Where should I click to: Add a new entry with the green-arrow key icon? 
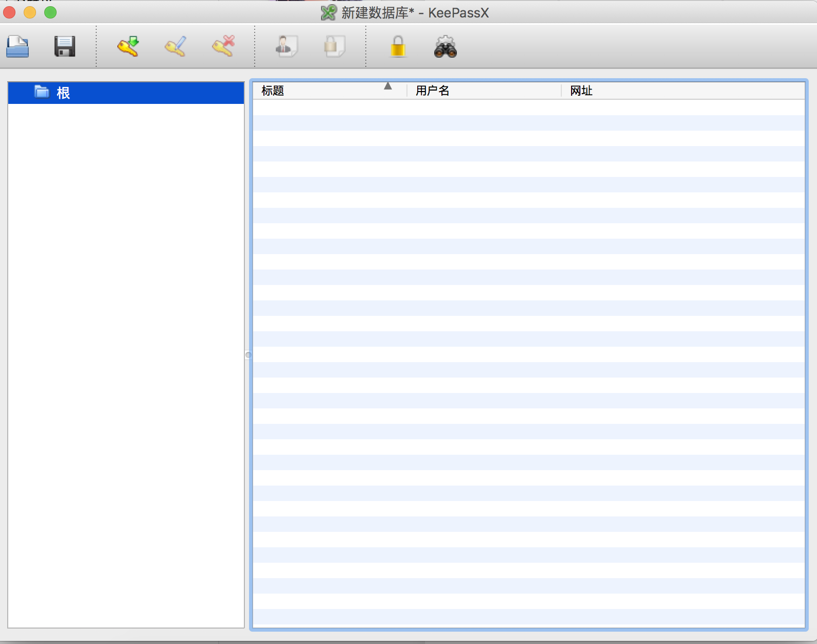128,47
